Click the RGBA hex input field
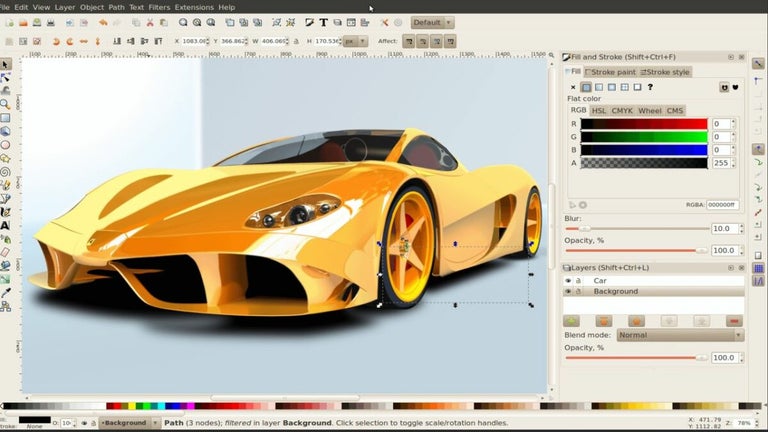Viewport: 768px width, 432px height. [x=722, y=205]
